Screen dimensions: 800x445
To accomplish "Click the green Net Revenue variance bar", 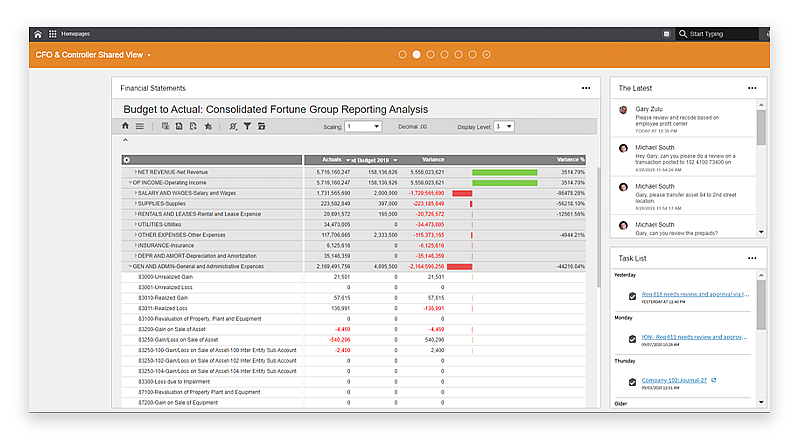I will [505, 172].
